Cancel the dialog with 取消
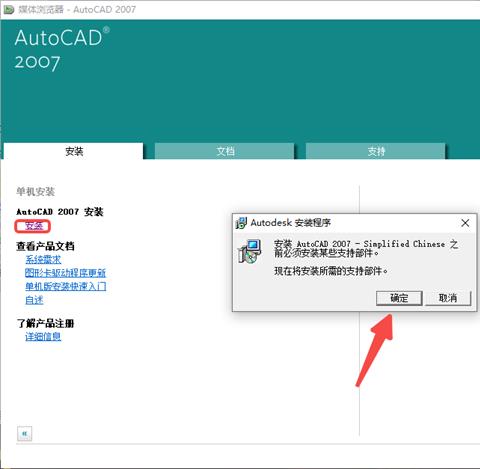The height and width of the screenshot is (469, 480). tap(448, 298)
